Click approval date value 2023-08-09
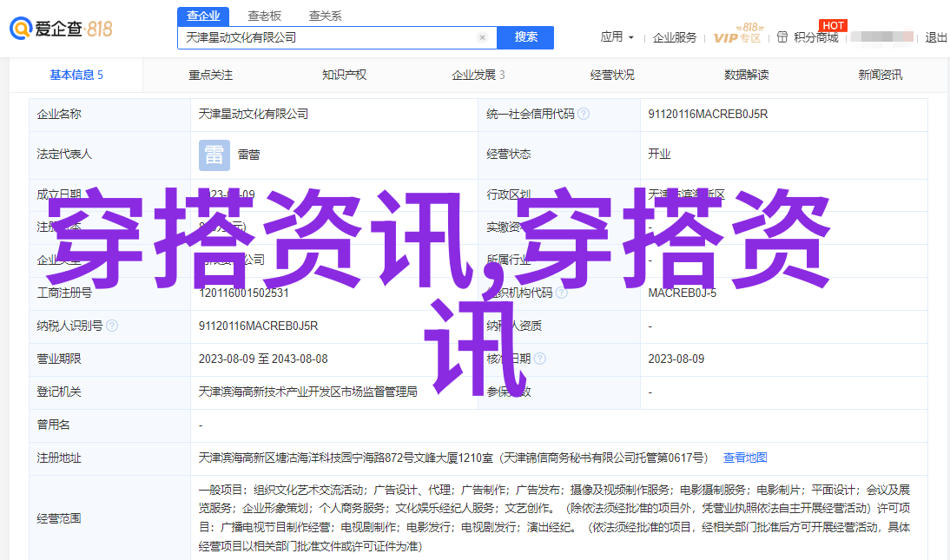The height and width of the screenshot is (560, 950). pyautogui.click(x=676, y=359)
